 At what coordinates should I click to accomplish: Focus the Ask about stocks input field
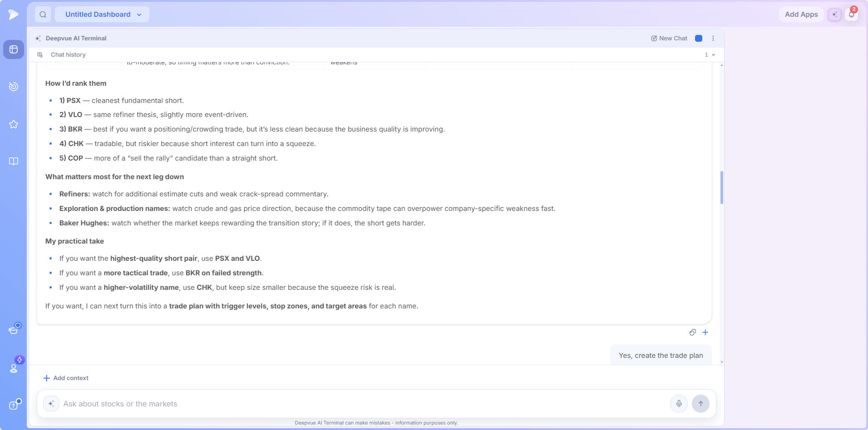coord(363,404)
